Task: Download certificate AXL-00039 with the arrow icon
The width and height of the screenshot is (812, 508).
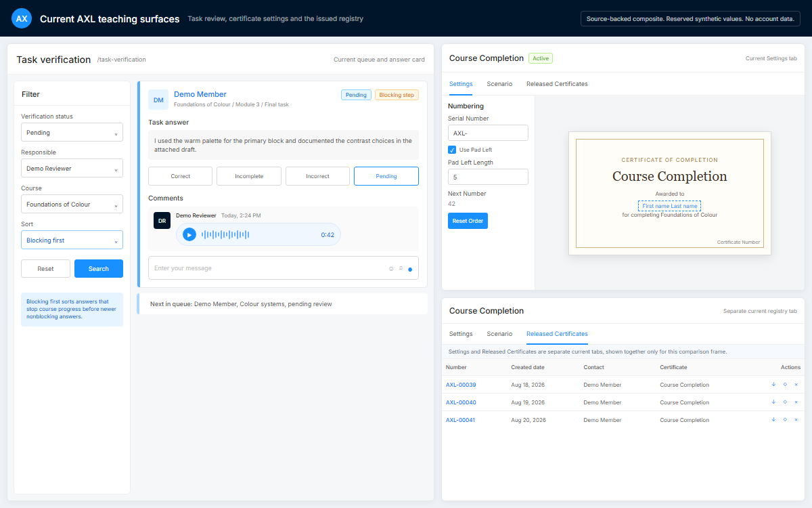Action: tap(773, 384)
